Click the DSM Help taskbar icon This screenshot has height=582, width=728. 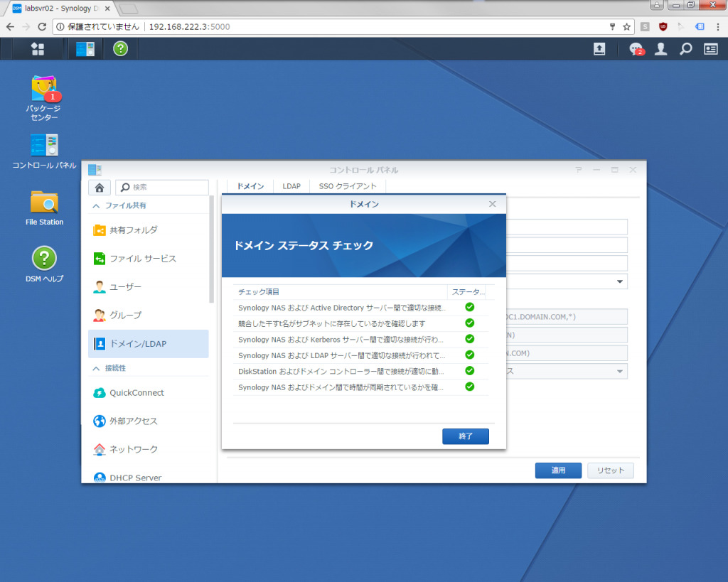(x=120, y=49)
